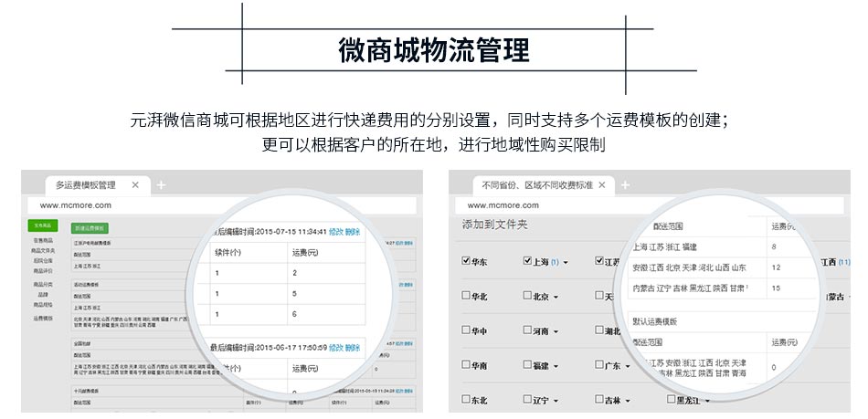
Task: Click the green 发布商品 button in sidebar
Action: (x=43, y=225)
